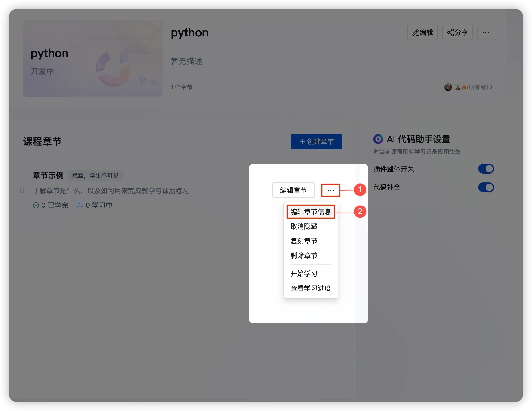532x411 pixels.
Task: Expand owner details chevron arrow
Action: tap(491, 87)
